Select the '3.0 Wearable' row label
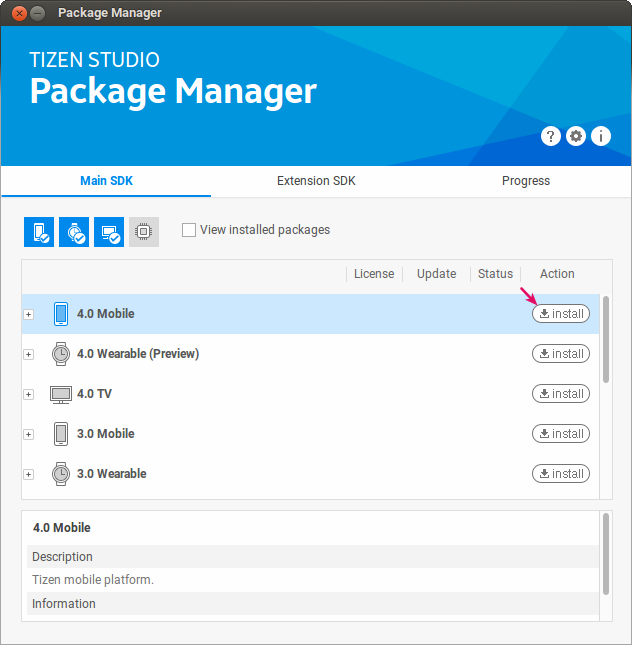This screenshot has height=645, width=632. 112,473
